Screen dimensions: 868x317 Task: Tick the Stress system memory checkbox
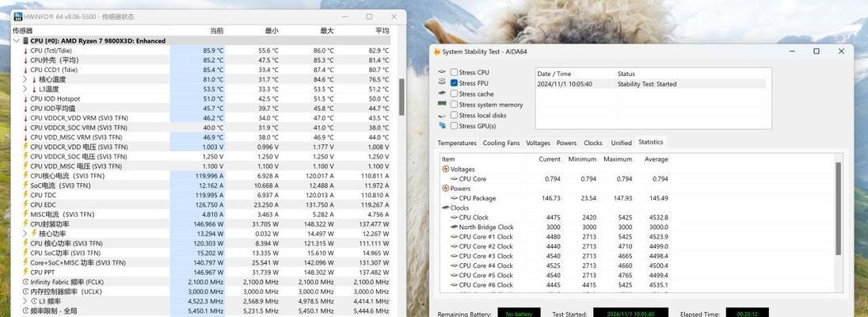(454, 104)
